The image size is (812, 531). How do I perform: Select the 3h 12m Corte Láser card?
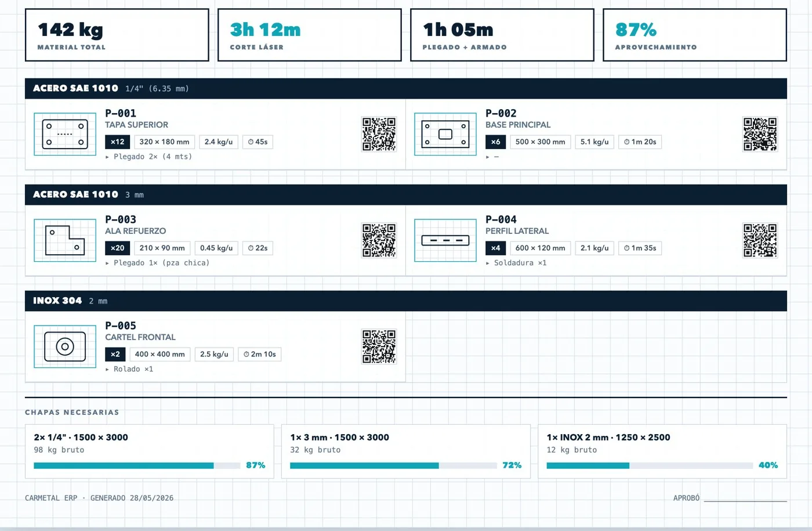click(310, 35)
